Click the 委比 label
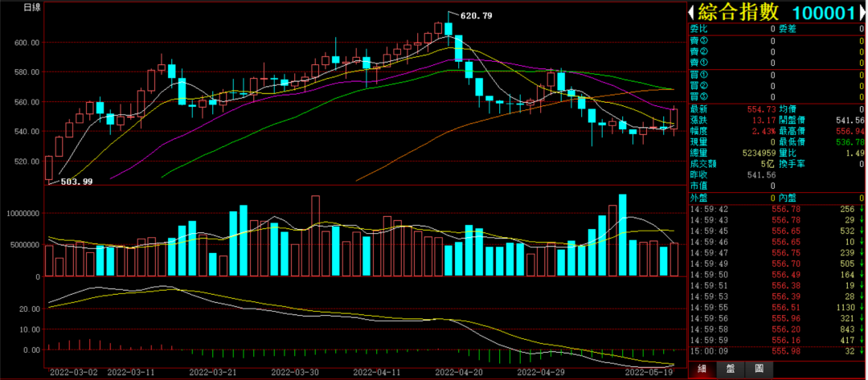Image resolution: width=868 pixels, height=380 pixels. point(698,29)
